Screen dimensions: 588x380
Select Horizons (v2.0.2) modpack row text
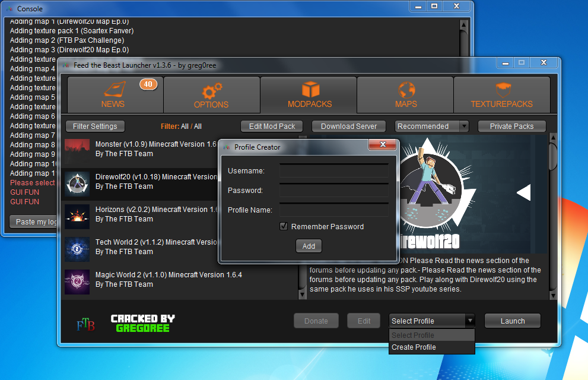(x=156, y=214)
